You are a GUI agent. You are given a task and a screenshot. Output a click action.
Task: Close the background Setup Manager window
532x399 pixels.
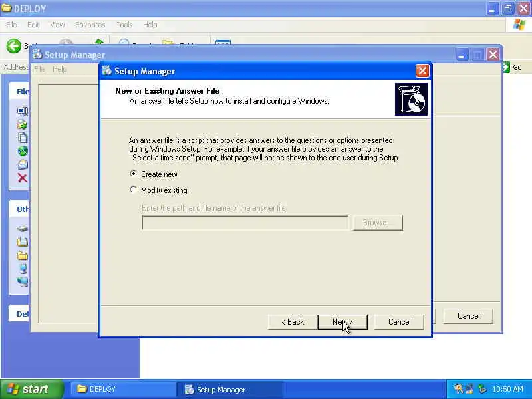pos(493,55)
